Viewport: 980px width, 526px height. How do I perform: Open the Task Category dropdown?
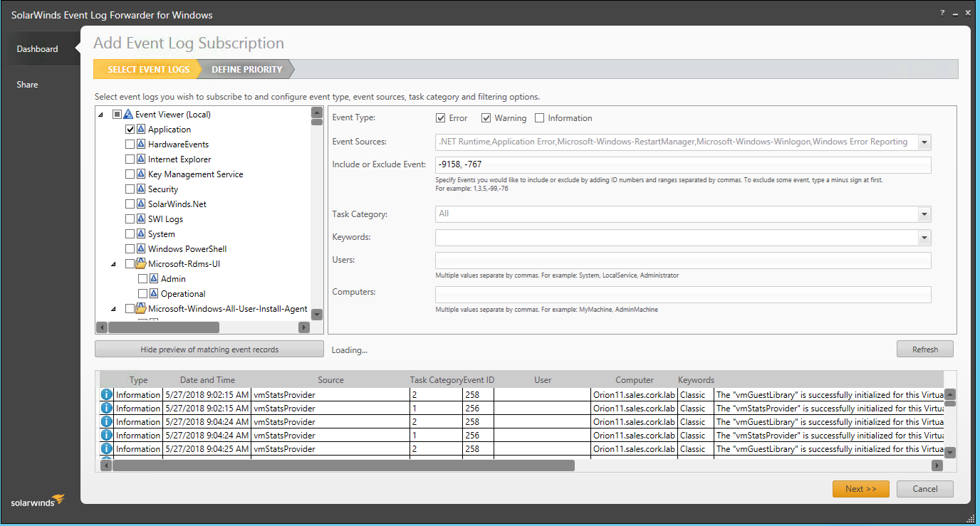(924, 214)
